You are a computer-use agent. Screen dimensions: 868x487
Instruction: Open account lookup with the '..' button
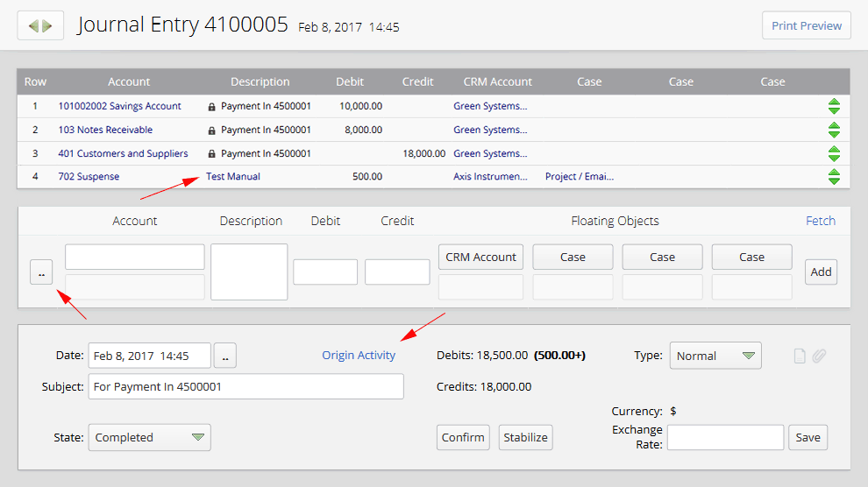pos(41,273)
